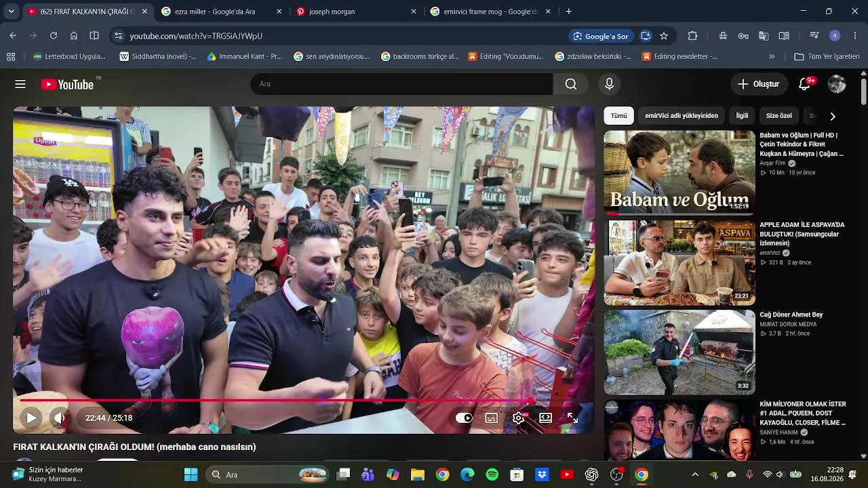The height and width of the screenshot is (488, 868).
Task: Toggle the autoplay switch in the player
Action: (464, 418)
